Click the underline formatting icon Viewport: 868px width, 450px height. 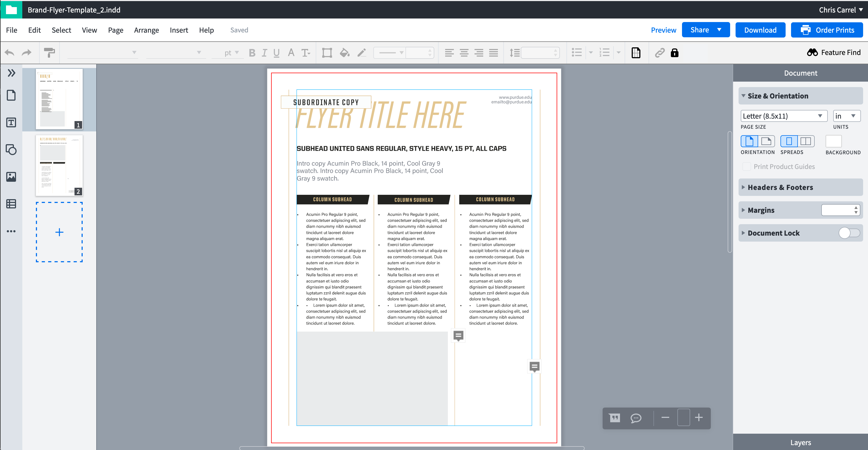tap(277, 53)
